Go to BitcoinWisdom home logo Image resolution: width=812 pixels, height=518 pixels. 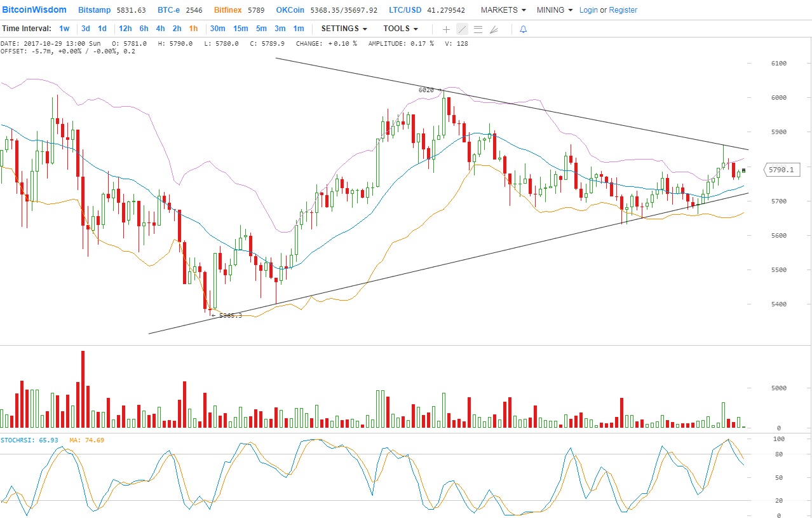pos(34,10)
